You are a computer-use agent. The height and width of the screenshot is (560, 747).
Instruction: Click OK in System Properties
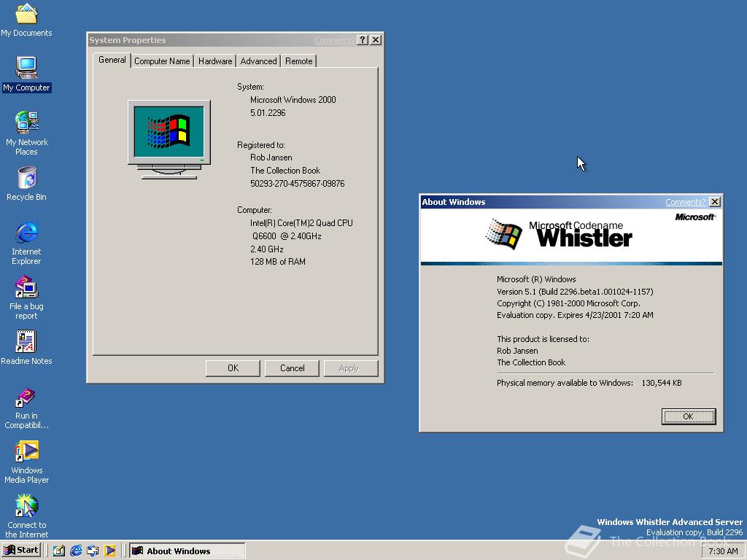(233, 368)
